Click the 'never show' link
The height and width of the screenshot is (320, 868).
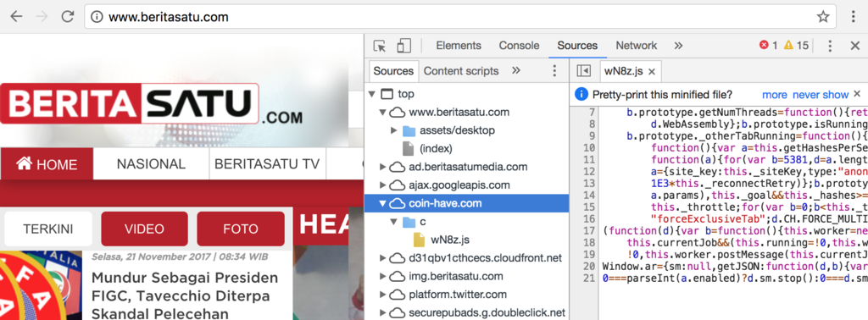click(821, 95)
